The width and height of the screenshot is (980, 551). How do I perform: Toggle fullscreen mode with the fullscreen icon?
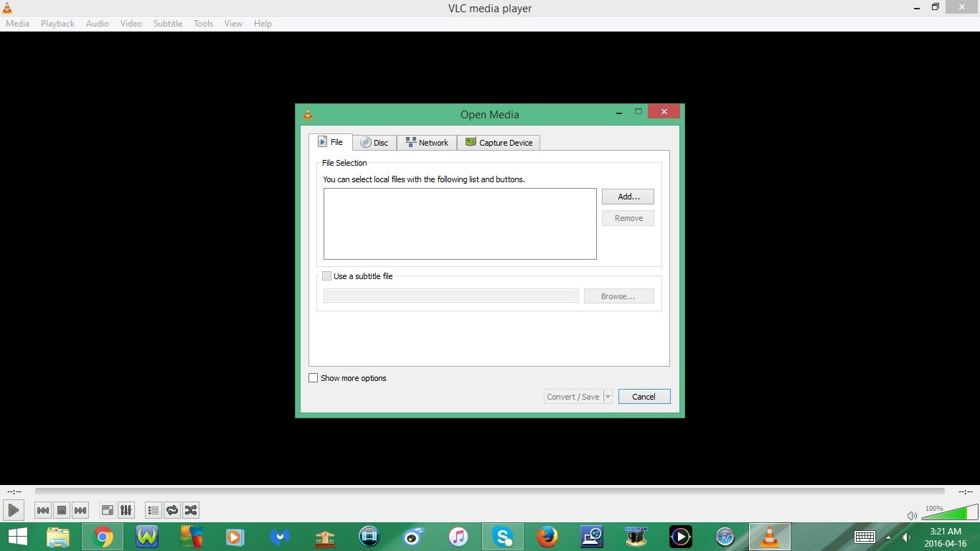tap(107, 510)
